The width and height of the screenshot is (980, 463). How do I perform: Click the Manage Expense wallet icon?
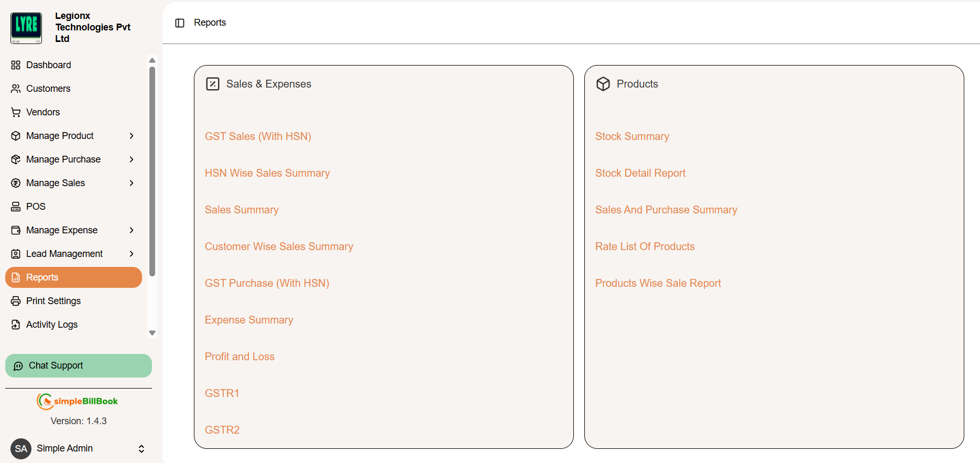click(x=16, y=230)
